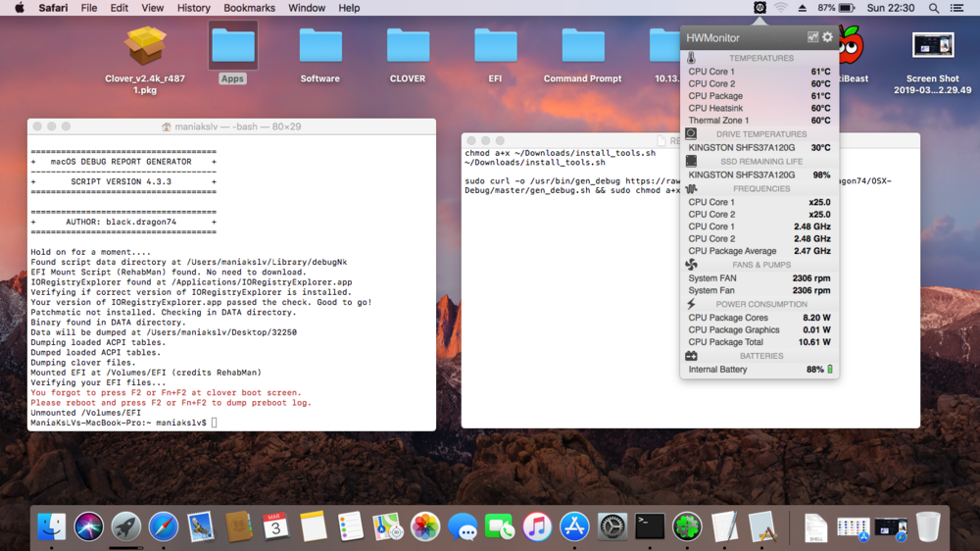The image size is (980, 551).
Task: Select the Software desktop folder
Action: click(320, 54)
